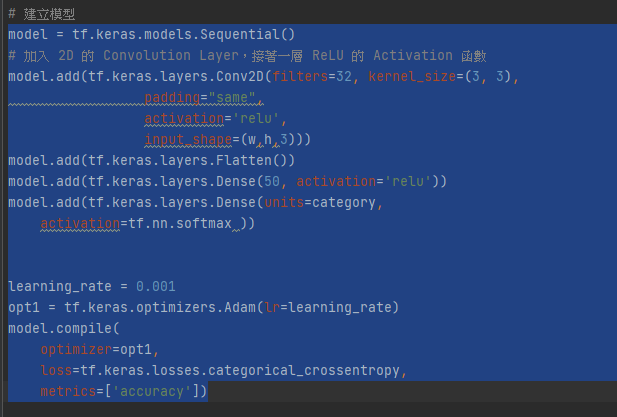
Task: Click the value 0.001
Action: [155, 286]
